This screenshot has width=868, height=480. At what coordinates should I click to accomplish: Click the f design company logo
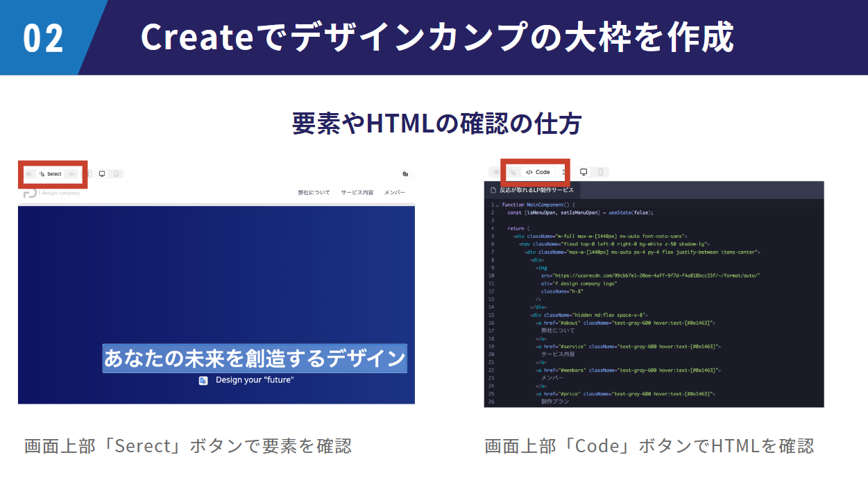pos(51,192)
